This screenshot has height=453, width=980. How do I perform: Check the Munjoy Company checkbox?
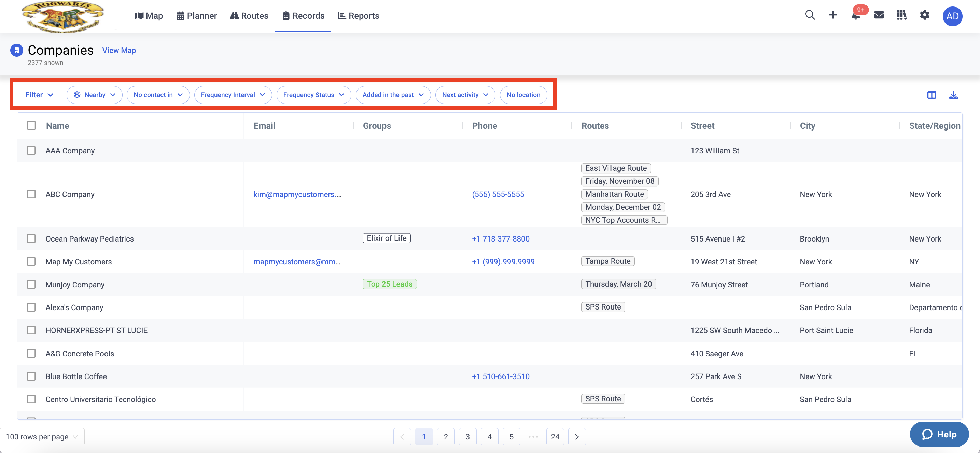(31, 284)
